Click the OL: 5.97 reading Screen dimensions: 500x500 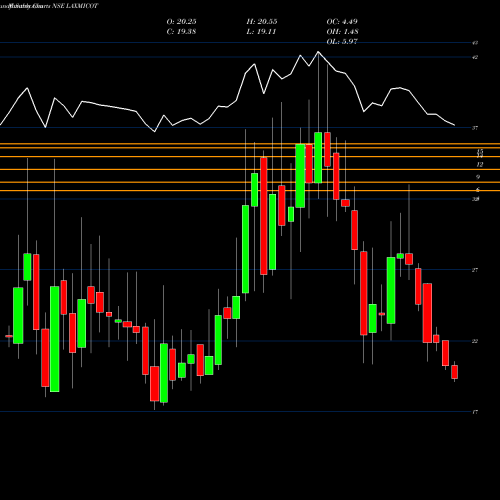coord(342,41)
